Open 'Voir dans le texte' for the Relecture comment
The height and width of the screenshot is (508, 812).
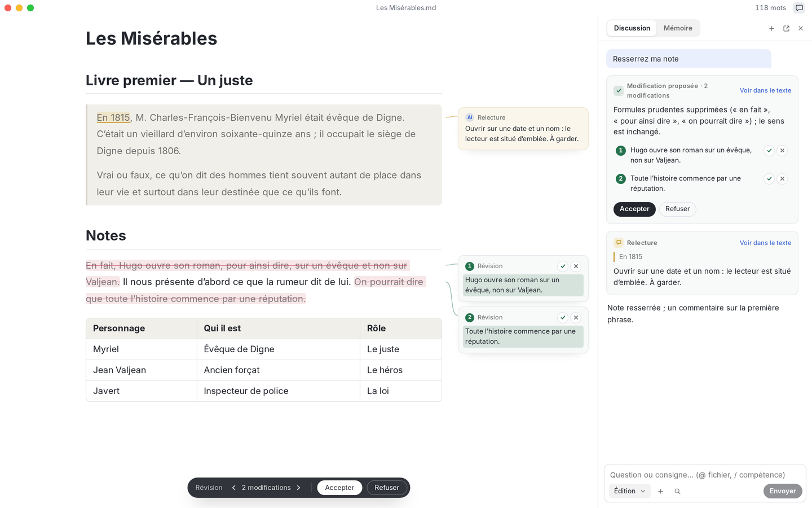(765, 243)
